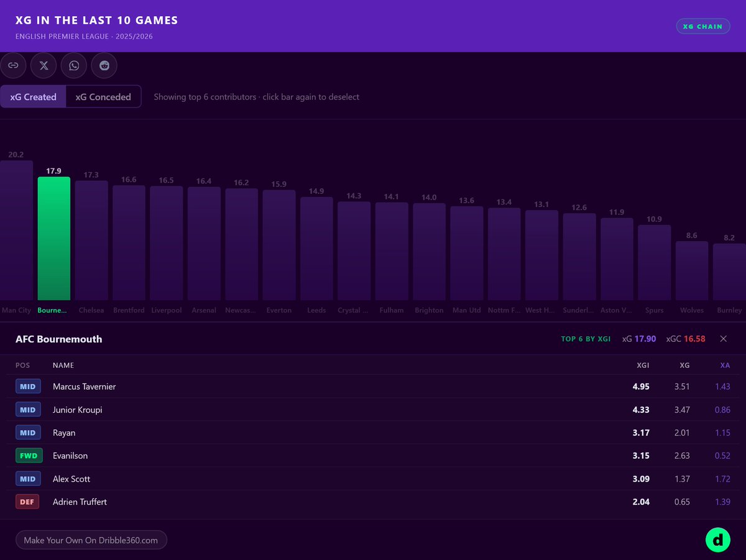Select the Arsenal bar
This screenshot has height=560, width=746.
pos(204,244)
